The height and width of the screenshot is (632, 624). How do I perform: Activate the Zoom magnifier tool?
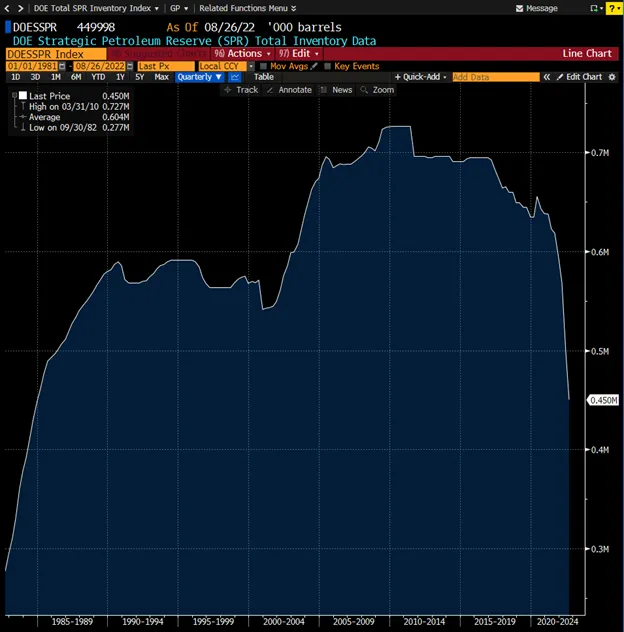click(377, 90)
